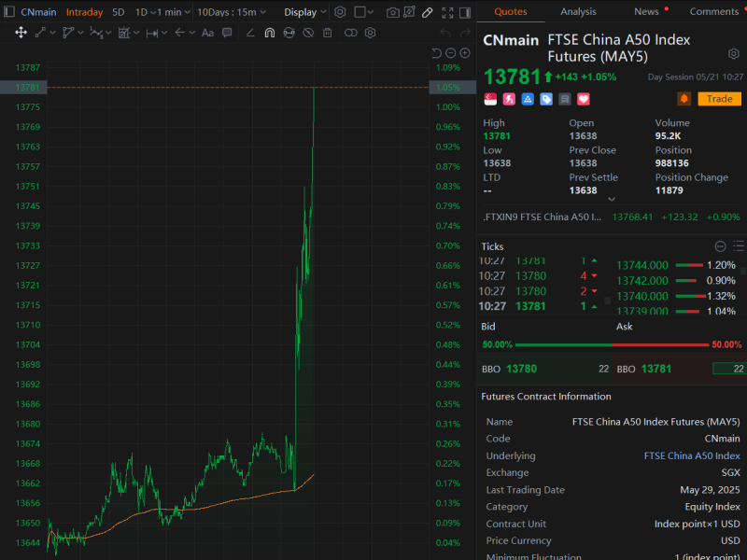Click the orange Trade button

click(719, 99)
